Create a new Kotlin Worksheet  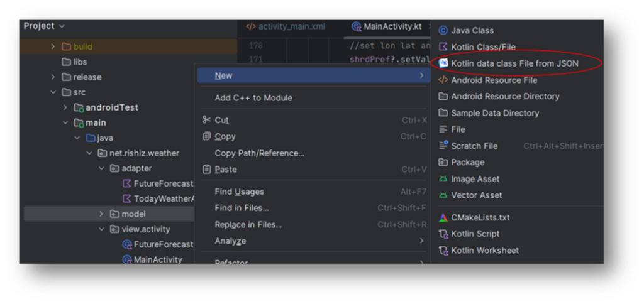pyautogui.click(x=484, y=250)
